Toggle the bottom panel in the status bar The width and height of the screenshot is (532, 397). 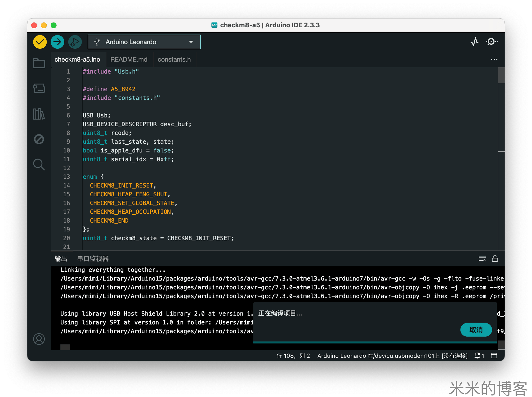click(494, 356)
